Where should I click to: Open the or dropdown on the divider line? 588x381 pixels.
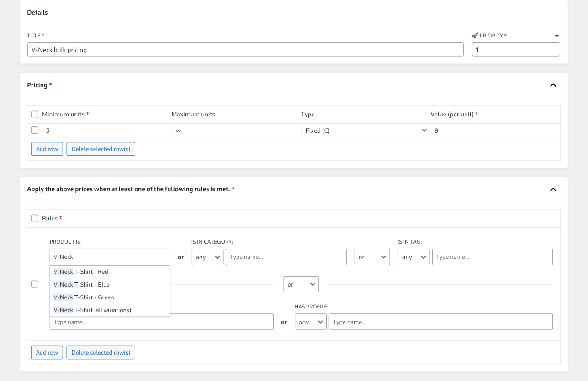coord(301,284)
